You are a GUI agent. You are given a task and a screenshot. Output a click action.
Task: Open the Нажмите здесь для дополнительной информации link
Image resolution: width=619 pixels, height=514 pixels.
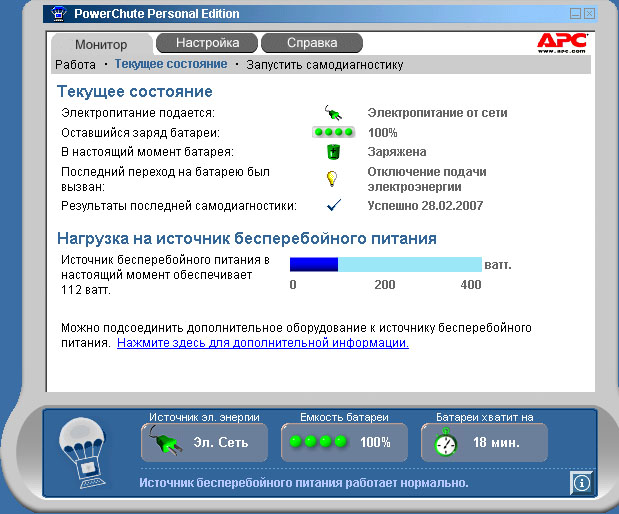click(263, 343)
